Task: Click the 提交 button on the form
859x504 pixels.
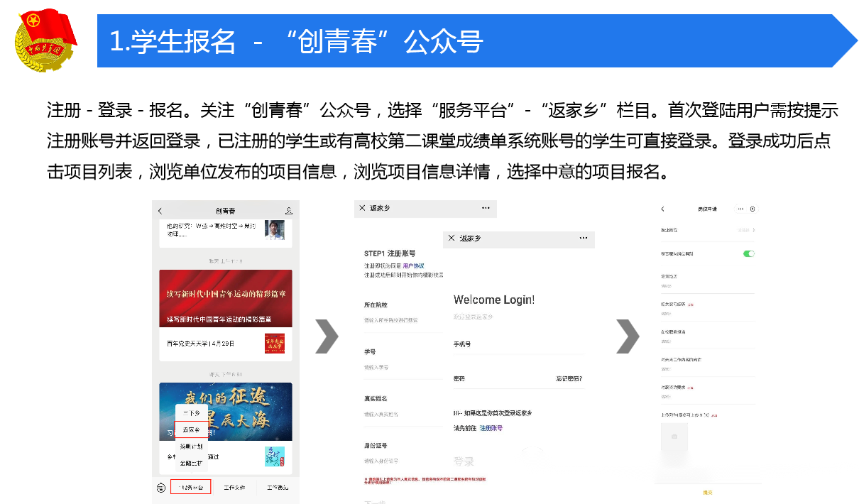Action: tap(707, 493)
